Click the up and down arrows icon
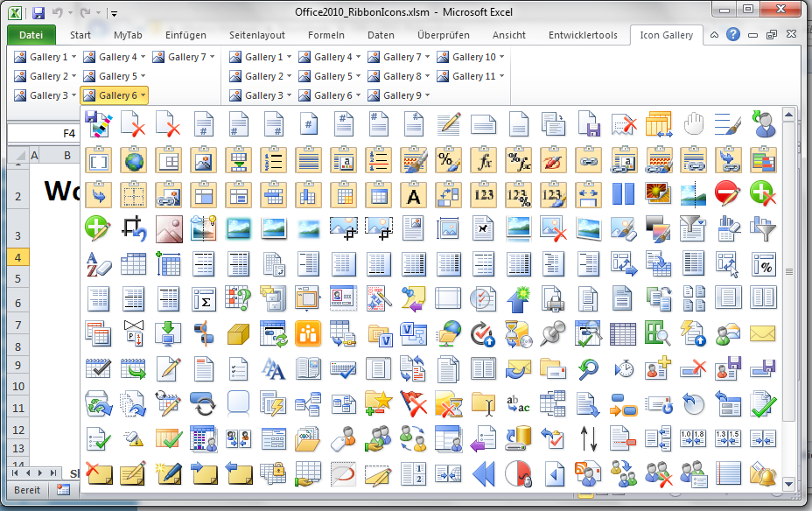 588,437
